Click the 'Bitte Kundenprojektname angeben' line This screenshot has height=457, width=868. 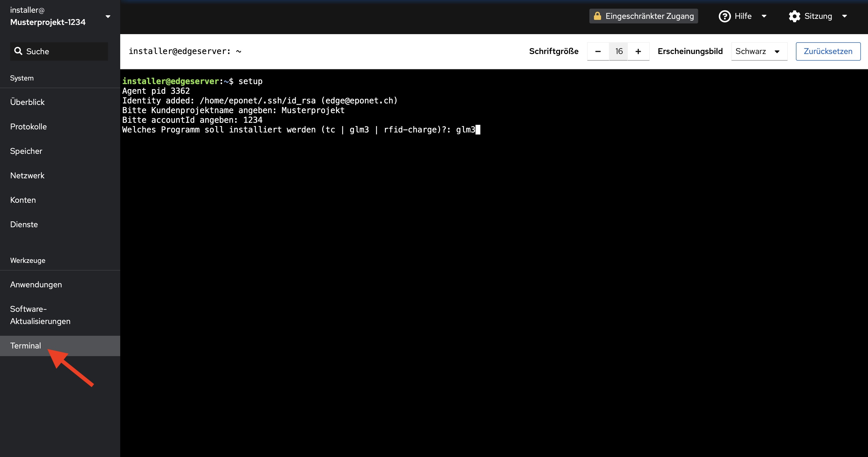tap(233, 110)
